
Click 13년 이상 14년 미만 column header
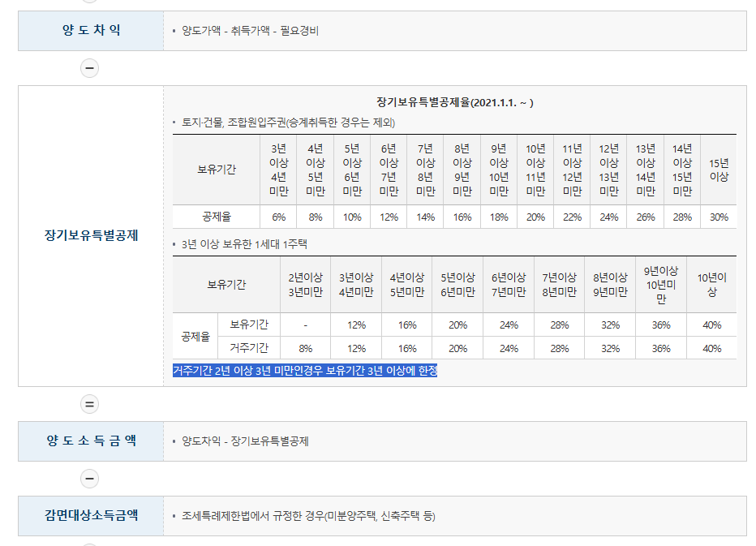pos(645,170)
